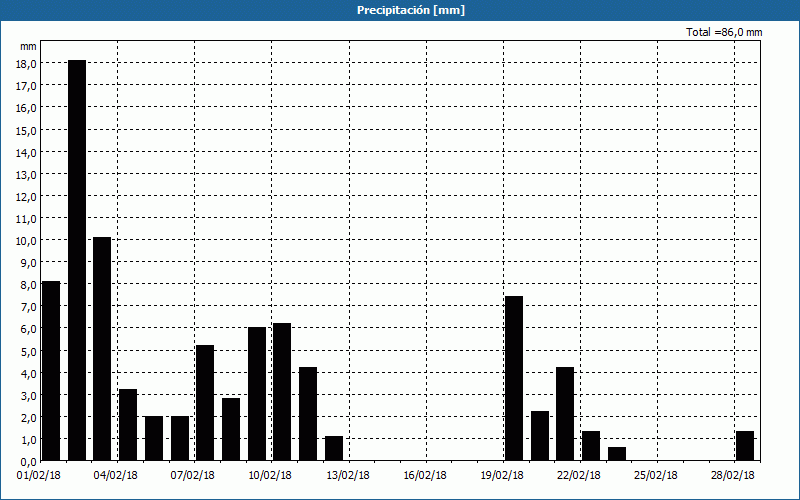The width and height of the screenshot is (800, 500).
Task: Click the '4,0' y-axis value
Action: 28,373
